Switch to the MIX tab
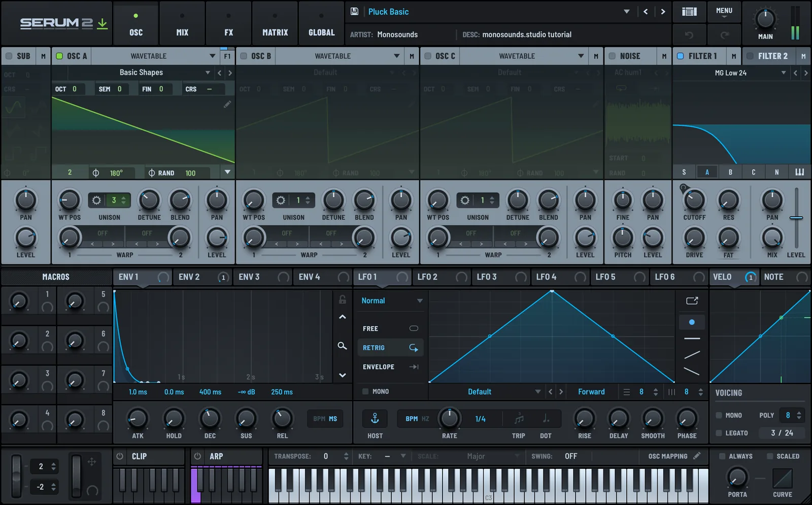The image size is (812, 505). tap(182, 23)
